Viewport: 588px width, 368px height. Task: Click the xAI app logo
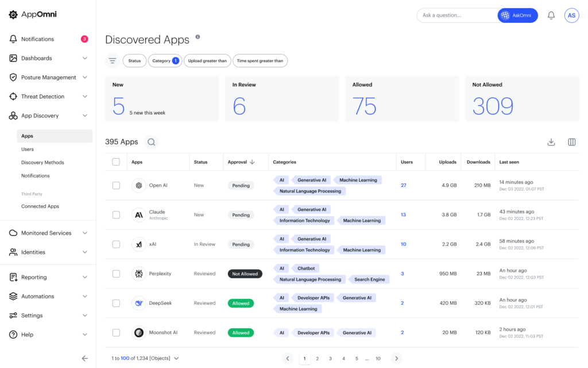139,244
